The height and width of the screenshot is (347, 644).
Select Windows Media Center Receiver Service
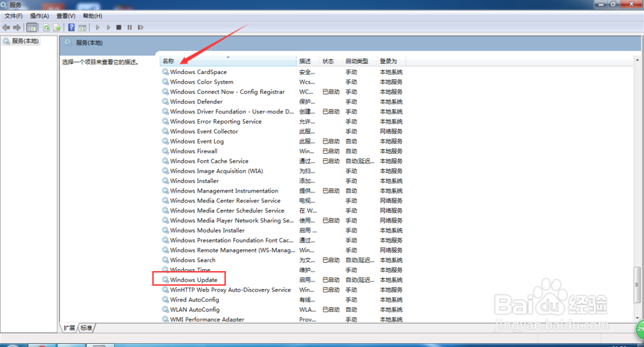[225, 200]
